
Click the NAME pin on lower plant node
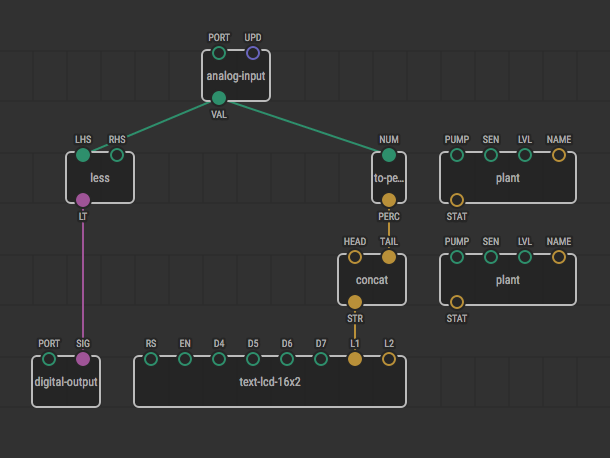click(559, 257)
